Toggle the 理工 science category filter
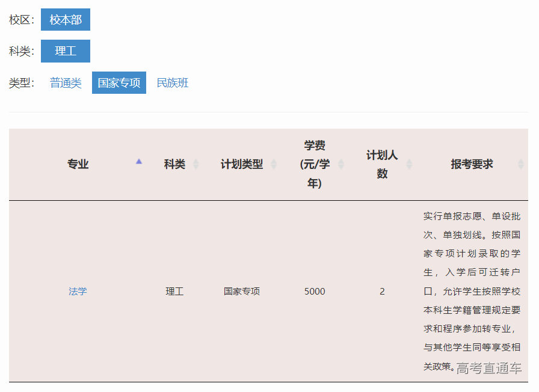This screenshot has height=392, width=539. [x=66, y=51]
